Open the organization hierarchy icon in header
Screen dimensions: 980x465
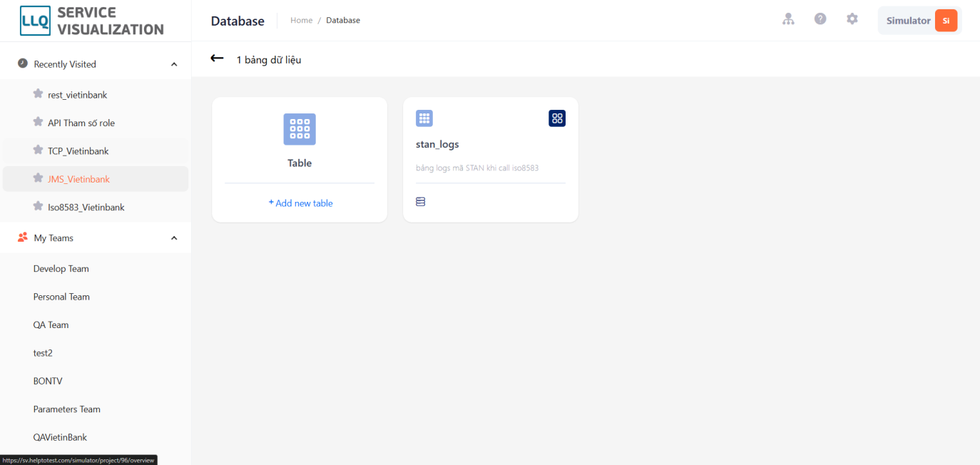[x=788, y=19]
